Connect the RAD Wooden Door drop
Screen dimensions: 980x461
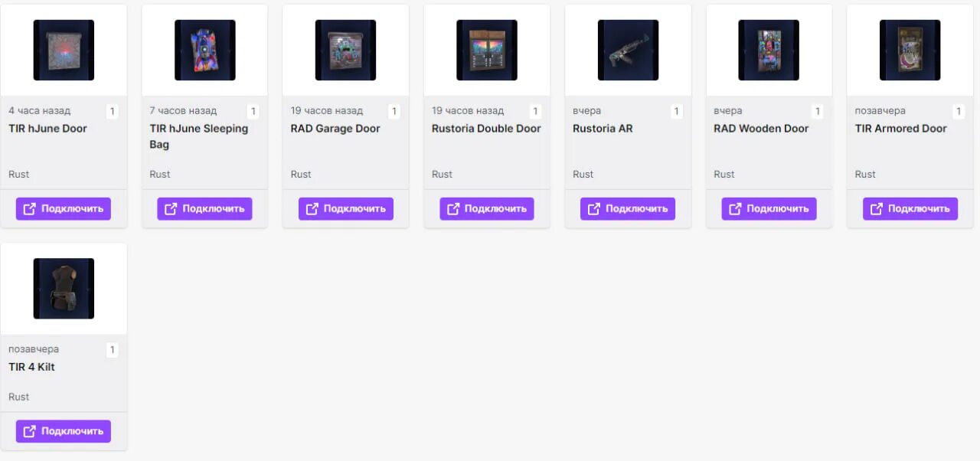769,208
